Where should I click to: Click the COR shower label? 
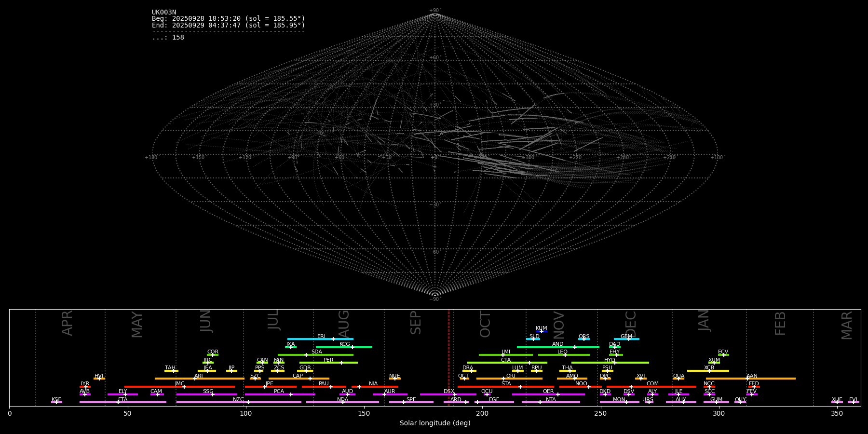[x=213, y=352]
